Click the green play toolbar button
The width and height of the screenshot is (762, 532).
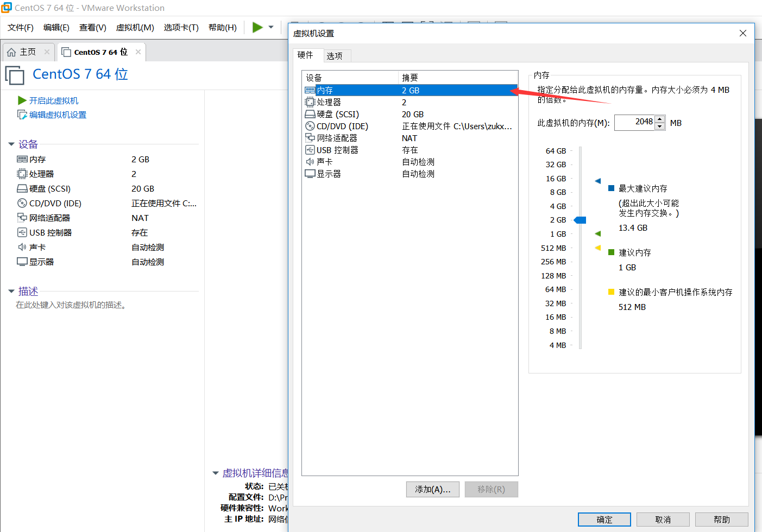(257, 27)
